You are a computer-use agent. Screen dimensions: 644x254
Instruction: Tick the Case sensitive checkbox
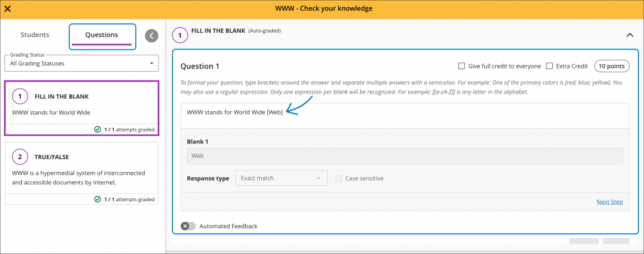(x=339, y=179)
